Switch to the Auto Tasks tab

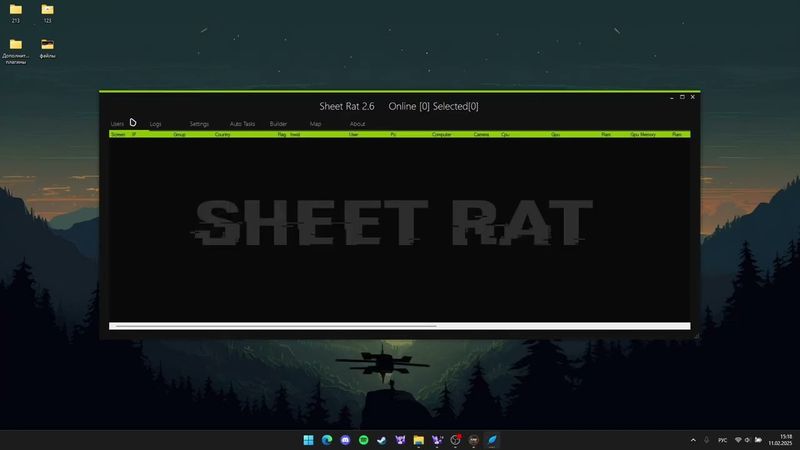pos(242,124)
